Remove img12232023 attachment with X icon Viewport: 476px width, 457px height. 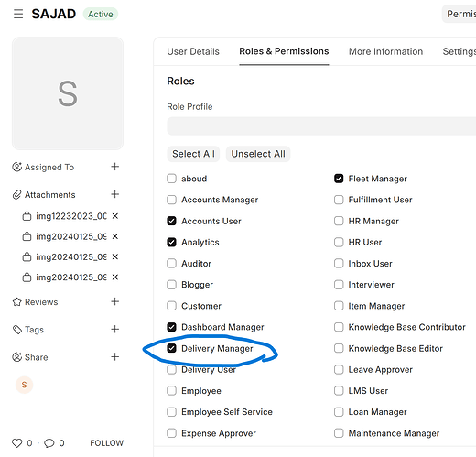114,216
